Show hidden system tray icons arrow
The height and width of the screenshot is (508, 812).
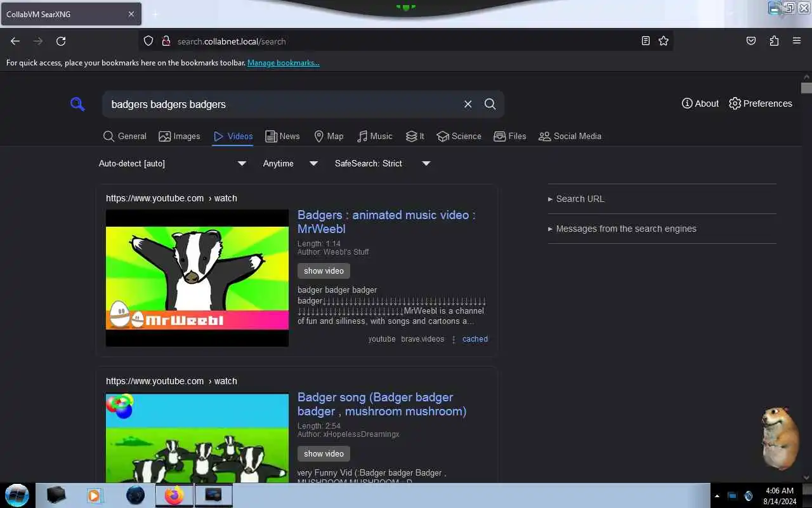(x=717, y=496)
